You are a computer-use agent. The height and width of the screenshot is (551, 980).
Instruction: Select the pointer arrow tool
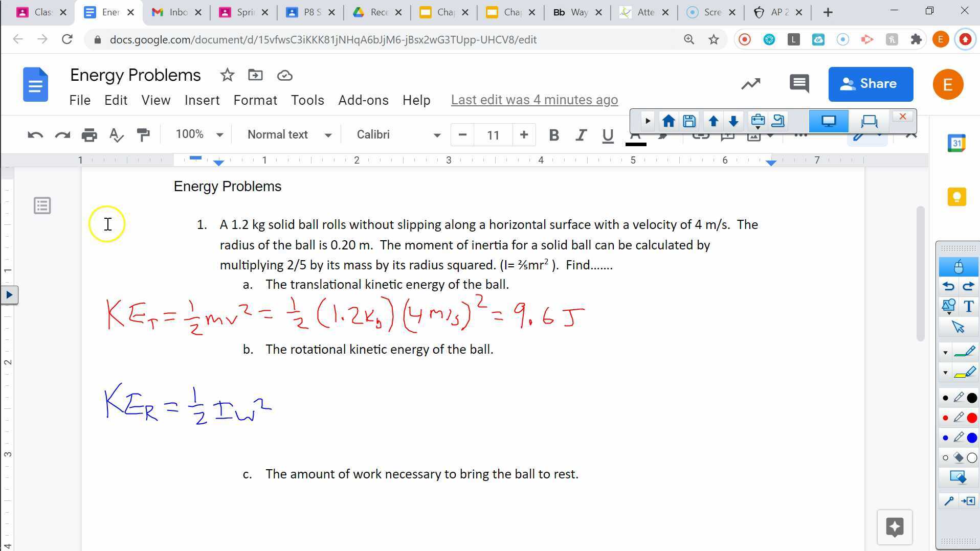(x=959, y=326)
